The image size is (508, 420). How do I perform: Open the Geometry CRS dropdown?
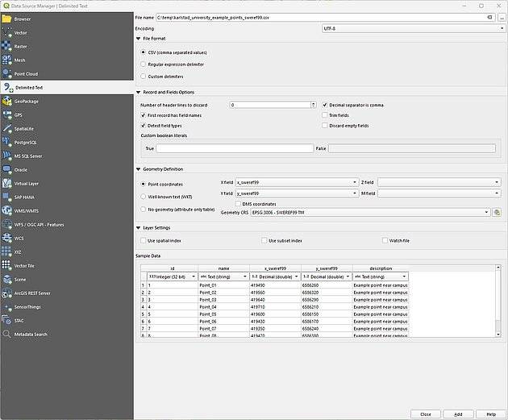370,213
